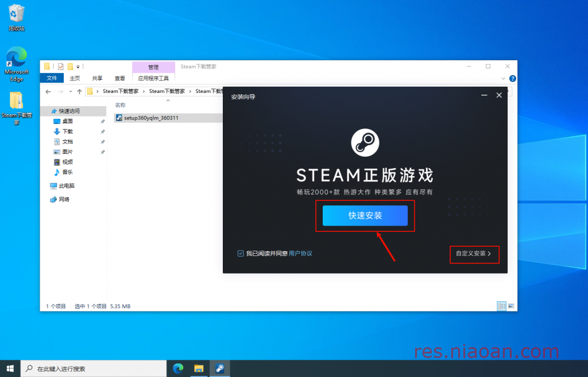Screen dimensions: 588x377
Task: Switch Explorer to details view icon
Action: (501, 306)
